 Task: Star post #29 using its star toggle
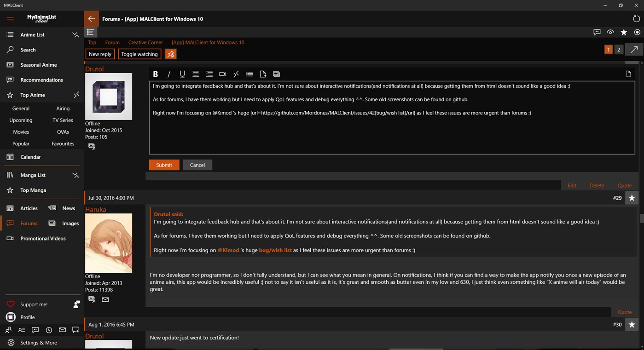point(632,198)
